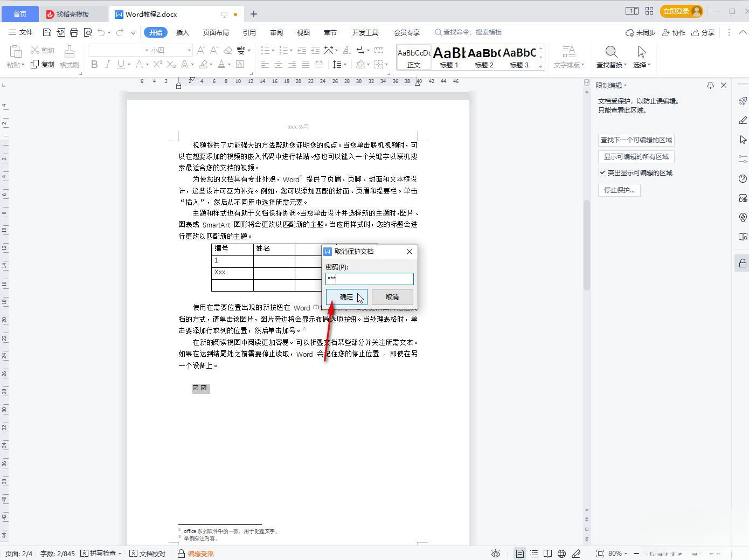The width and height of the screenshot is (749, 560).
Task: Switch to the Page Layout (页面布局) tab
Action: (x=216, y=32)
